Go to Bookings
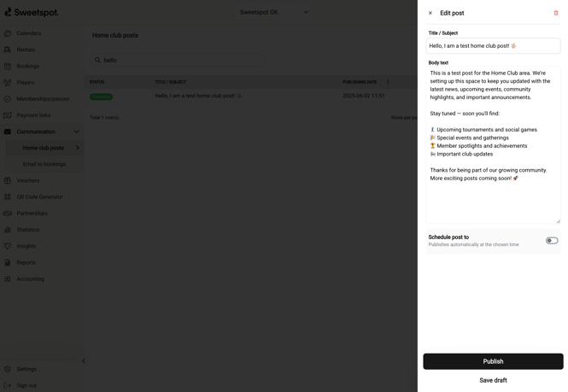 coord(28,66)
